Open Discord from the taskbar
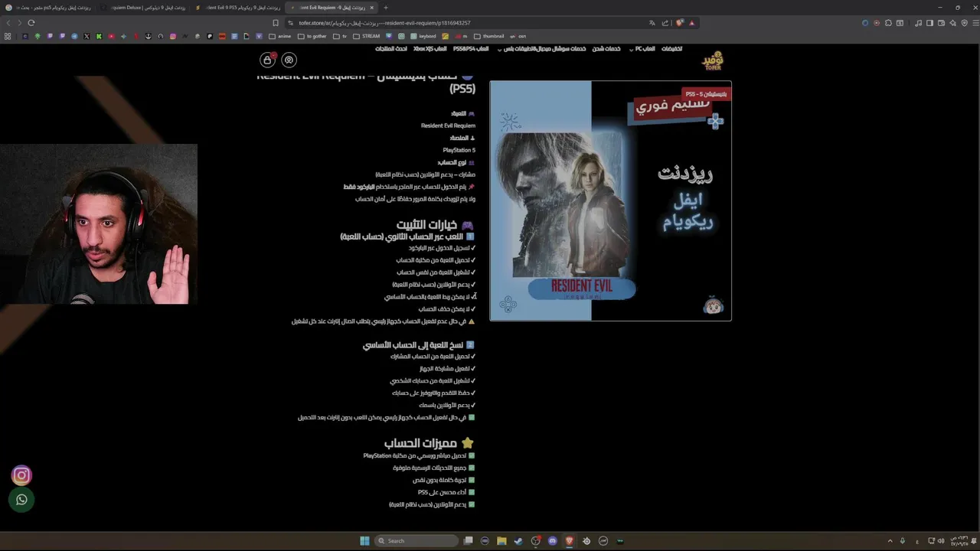Viewport: 980px width, 551px height. (552, 541)
